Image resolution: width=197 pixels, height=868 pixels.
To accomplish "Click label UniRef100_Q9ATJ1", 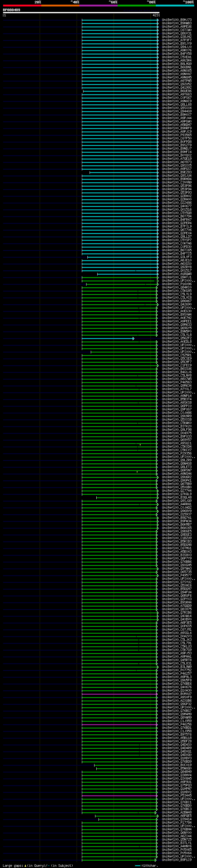I will point(176,277).
